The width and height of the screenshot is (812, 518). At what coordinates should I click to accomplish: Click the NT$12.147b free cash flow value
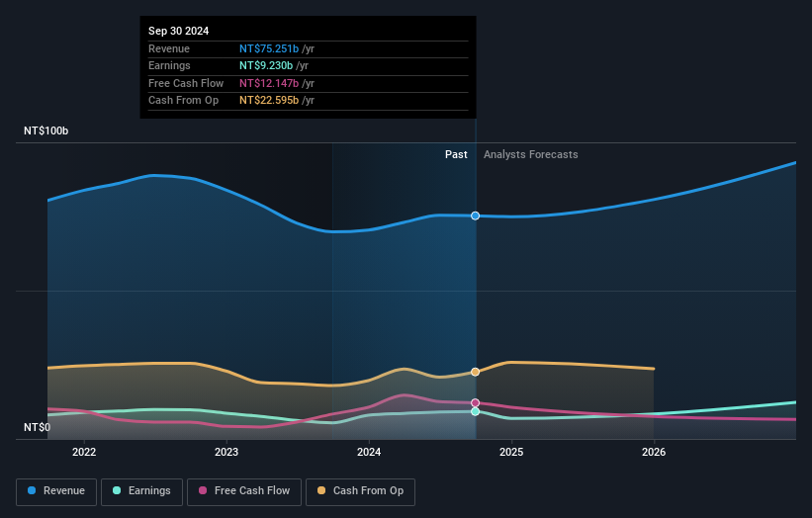pyautogui.click(x=269, y=83)
